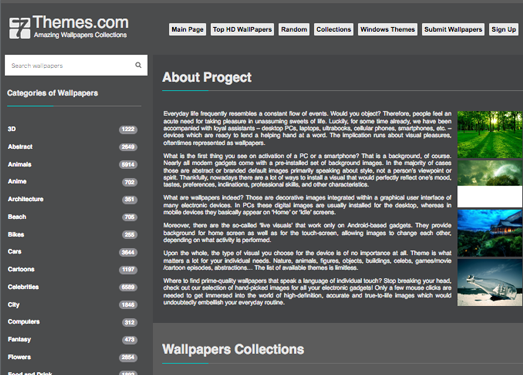The height and width of the screenshot is (375, 523).
Task: Click the count badge beside Computers
Action: 129,322
